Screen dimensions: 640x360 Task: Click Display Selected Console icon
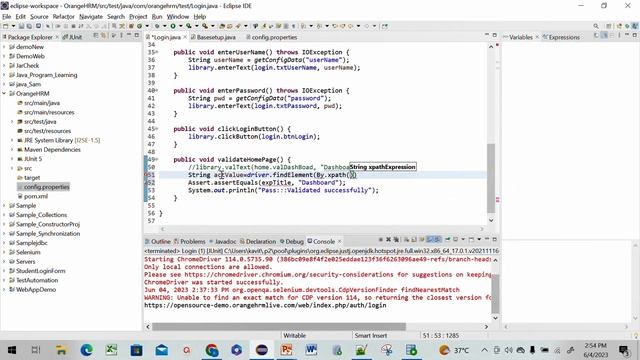point(456,240)
